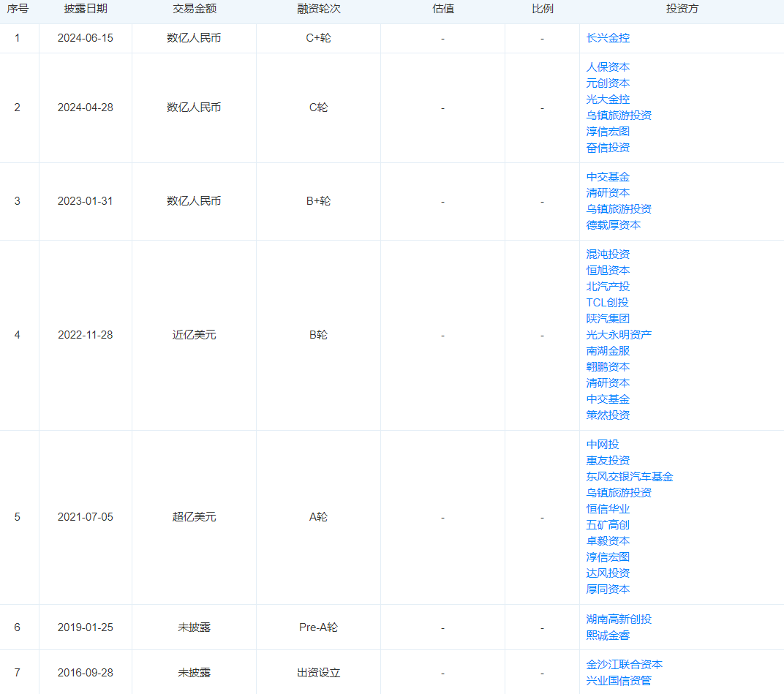The image size is (784, 694).
Task: Open the 达风投资 link
Action: tap(608, 573)
